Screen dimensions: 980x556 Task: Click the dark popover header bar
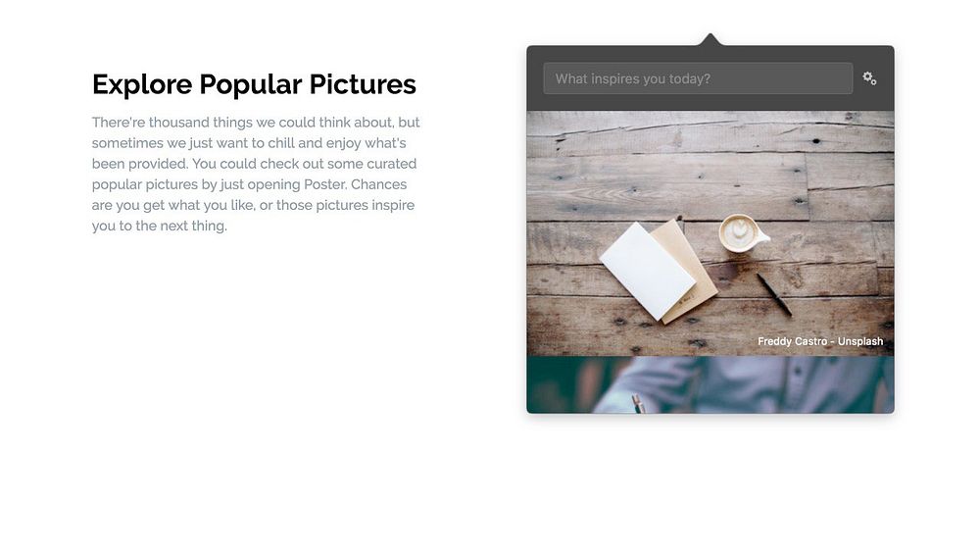[x=710, y=78]
